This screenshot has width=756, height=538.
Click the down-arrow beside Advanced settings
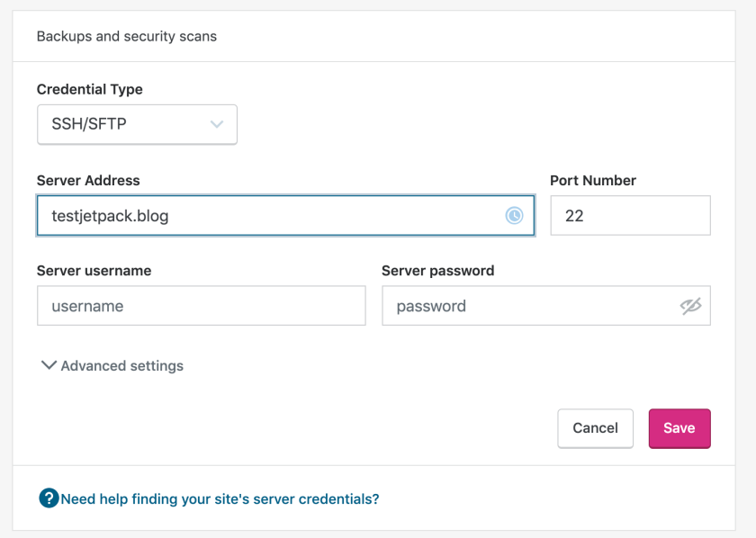[49, 365]
